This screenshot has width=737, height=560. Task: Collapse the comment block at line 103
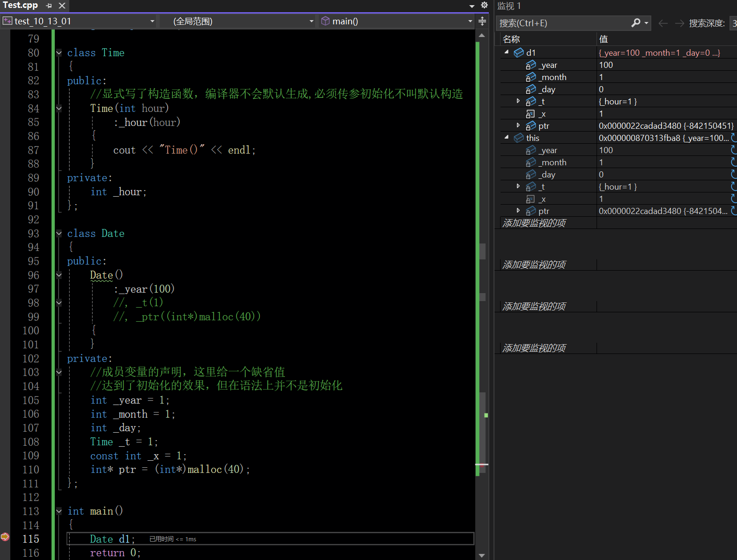click(59, 372)
